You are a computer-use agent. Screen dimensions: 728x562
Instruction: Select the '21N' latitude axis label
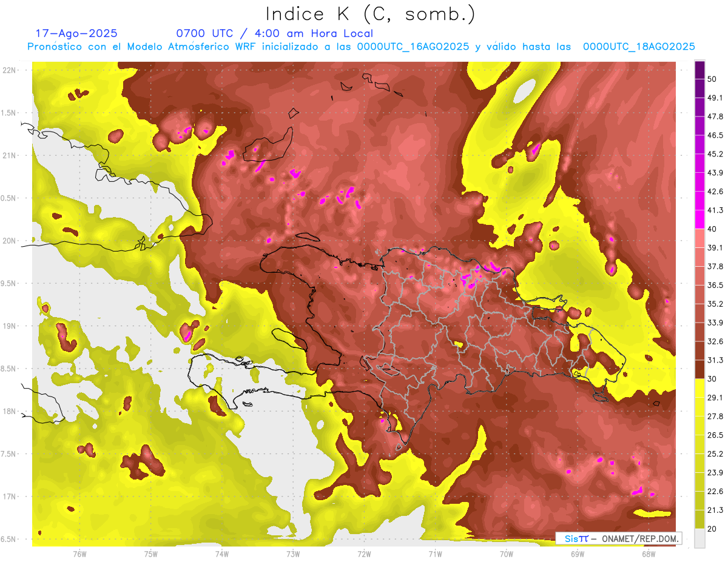(8, 156)
